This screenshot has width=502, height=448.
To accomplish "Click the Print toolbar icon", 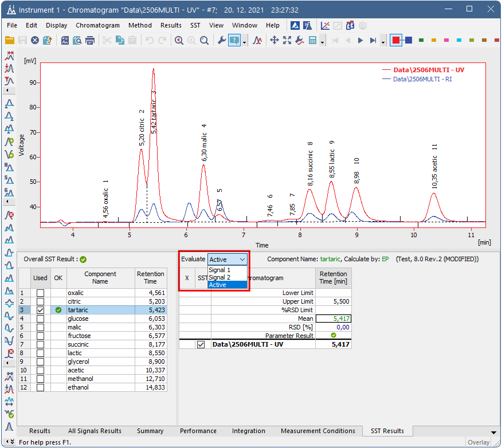I will tap(90, 40).
